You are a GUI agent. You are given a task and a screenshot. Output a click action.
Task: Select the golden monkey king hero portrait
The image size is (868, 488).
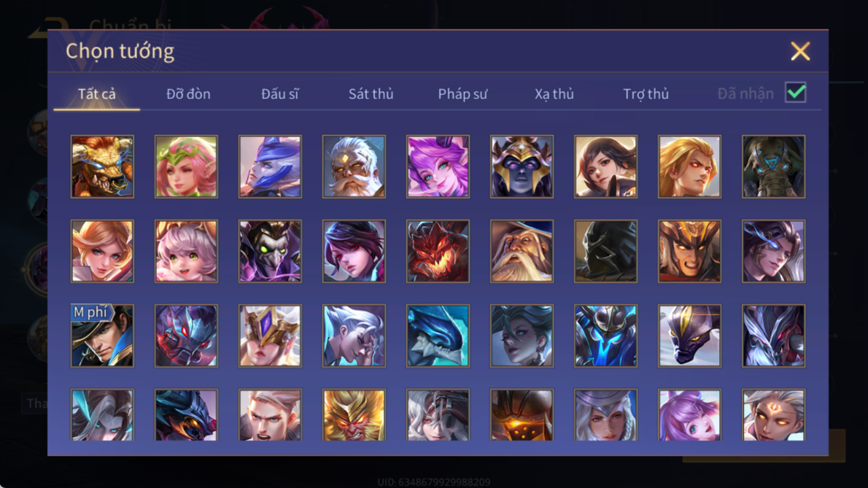tap(354, 415)
